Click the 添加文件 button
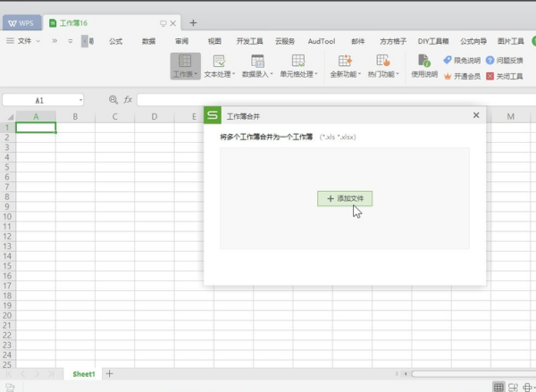This screenshot has width=536, height=392. point(345,198)
